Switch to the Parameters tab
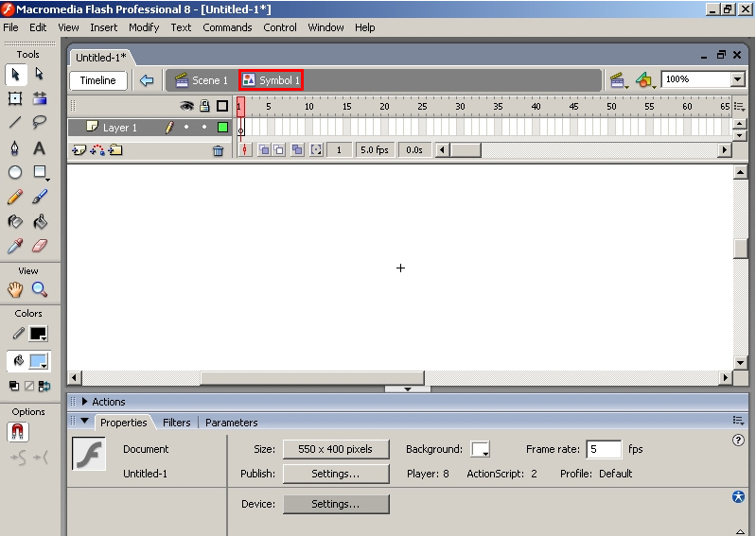The width and height of the screenshot is (756, 536). pyautogui.click(x=232, y=423)
